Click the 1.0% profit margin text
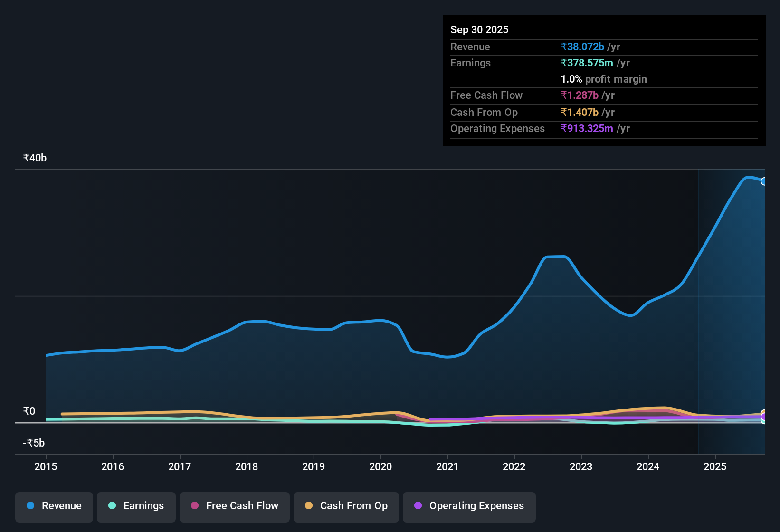Viewport: 780px width, 532px height. tap(603, 79)
